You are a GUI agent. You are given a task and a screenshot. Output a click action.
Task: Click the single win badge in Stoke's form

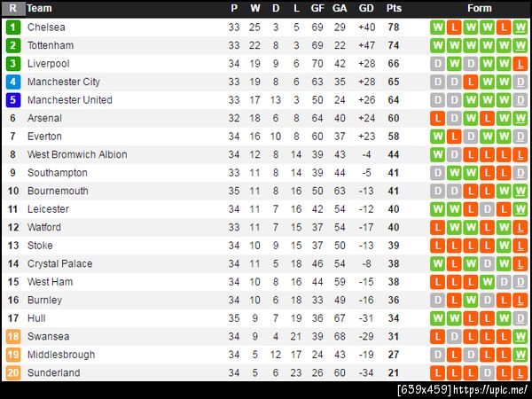point(503,246)
